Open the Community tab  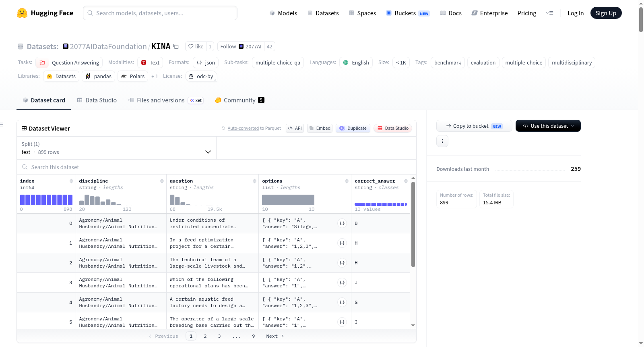[240, 100]
